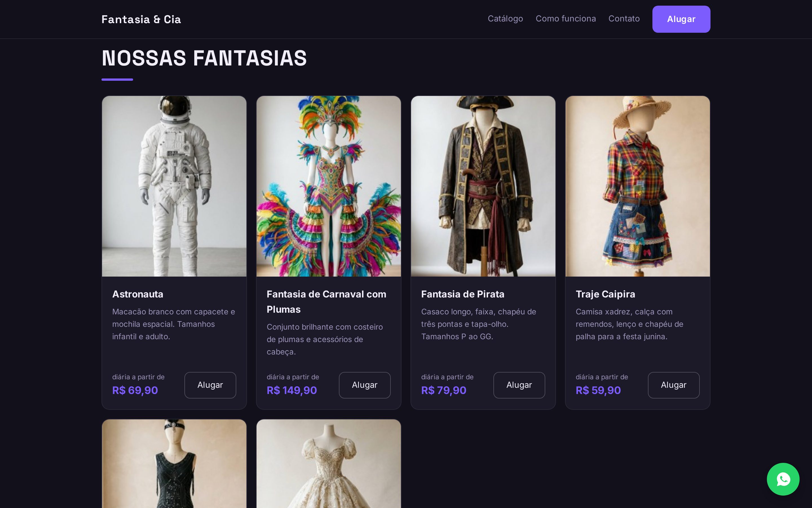Image resolution: width=812 pixels, height=508 pixels.
Task: Click the Fantasia & Cia logo
Action: pos(141,19)
